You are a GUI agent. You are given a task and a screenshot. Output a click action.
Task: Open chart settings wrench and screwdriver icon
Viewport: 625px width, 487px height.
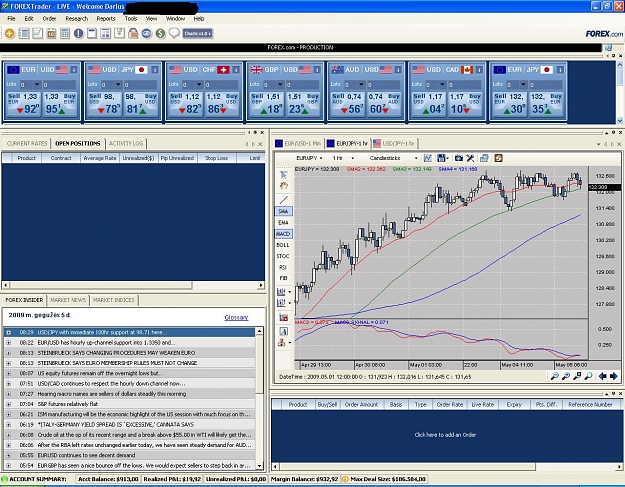click(470, 158)
